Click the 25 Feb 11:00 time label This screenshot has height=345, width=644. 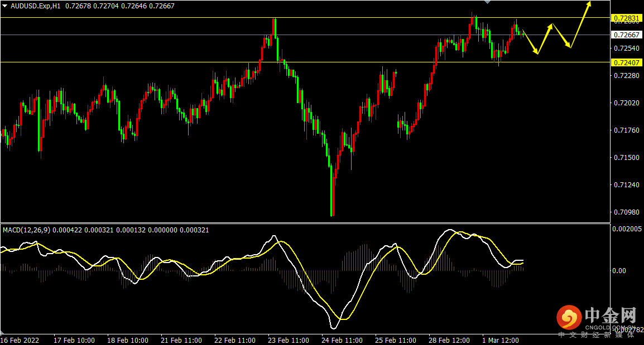click(x=396, y=341)
